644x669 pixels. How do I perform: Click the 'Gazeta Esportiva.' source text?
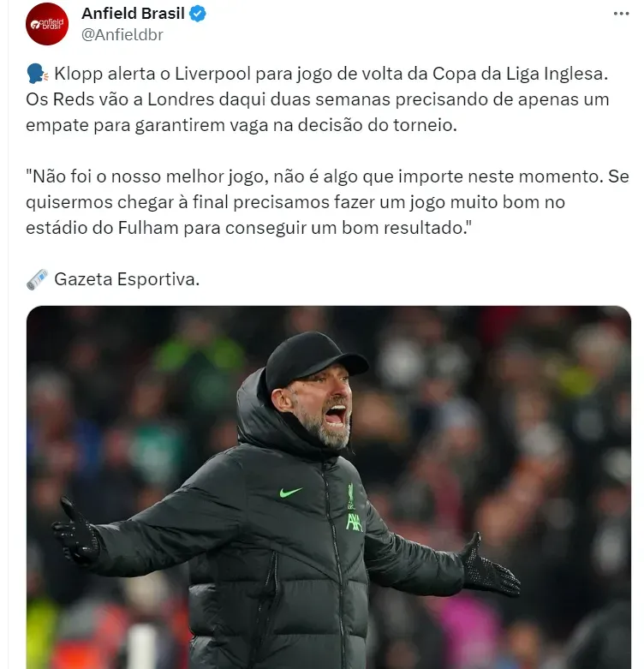[127, 279]
